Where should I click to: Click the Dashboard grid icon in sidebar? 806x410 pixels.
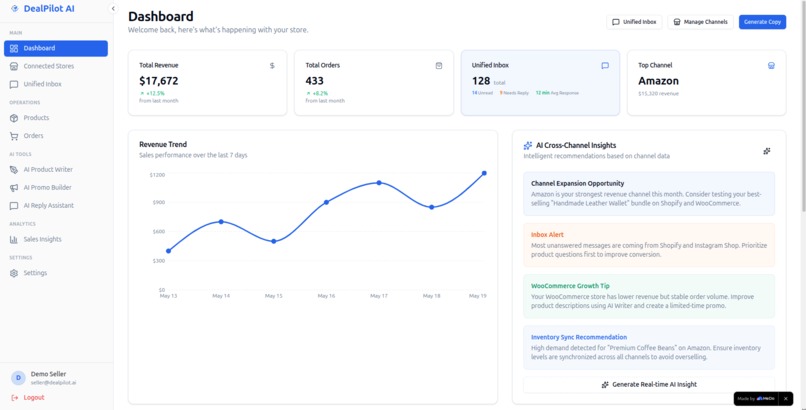point(14,48)
